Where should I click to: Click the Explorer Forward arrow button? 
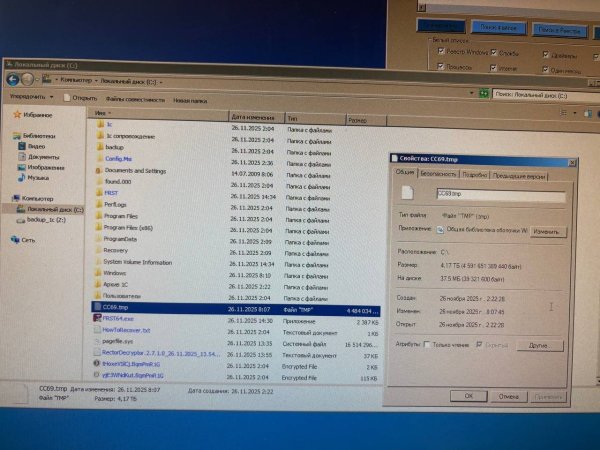(x=28, y=80)
